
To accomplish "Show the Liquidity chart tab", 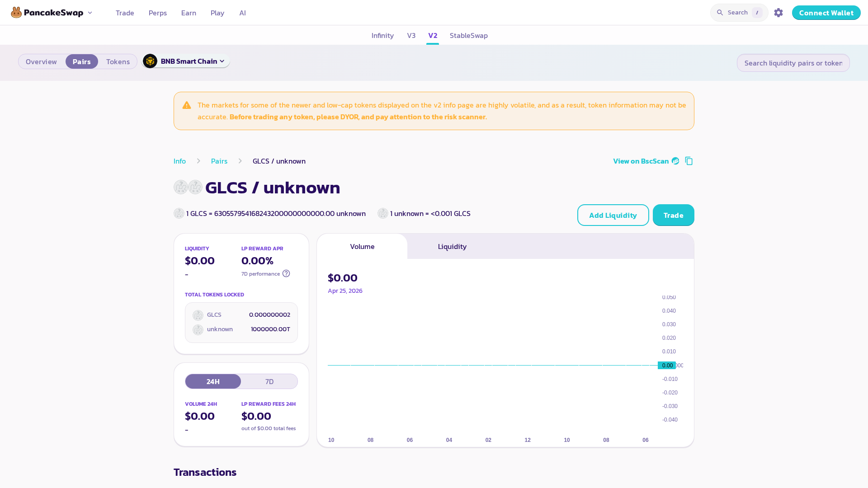I will pyautogui.click(x=452, y=246).
